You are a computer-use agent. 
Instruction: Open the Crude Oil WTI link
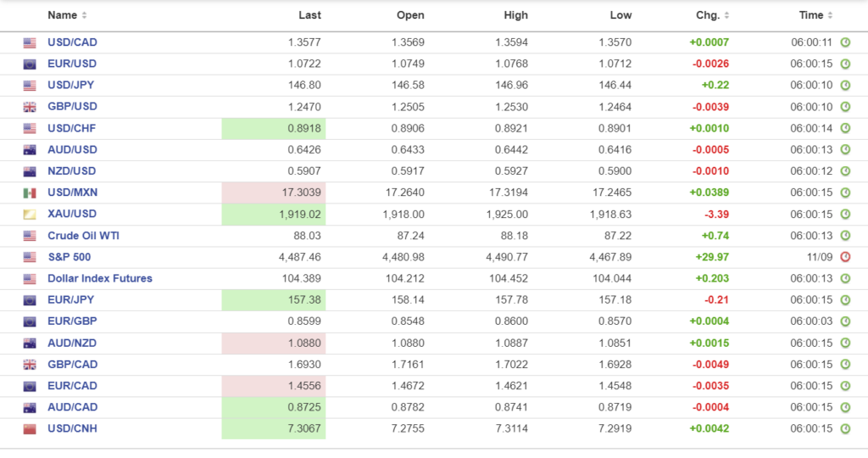click(83, 235)
